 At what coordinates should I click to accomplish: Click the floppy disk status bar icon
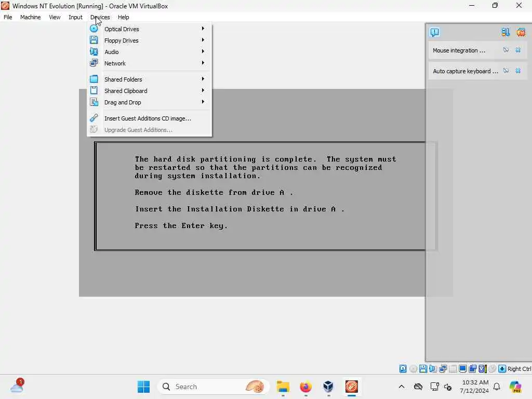tap(423, 369)
